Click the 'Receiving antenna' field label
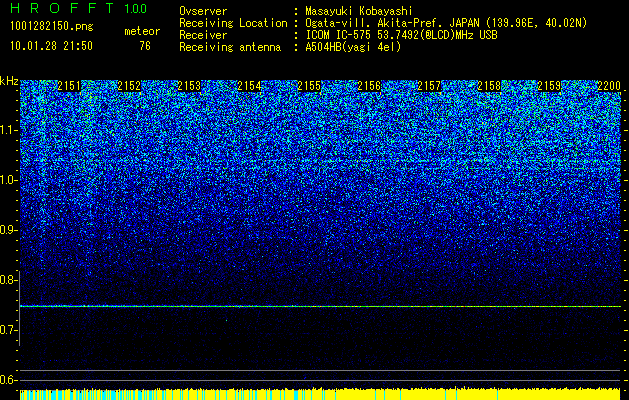This screenshot has width=629, height=400. click(230, 47)
